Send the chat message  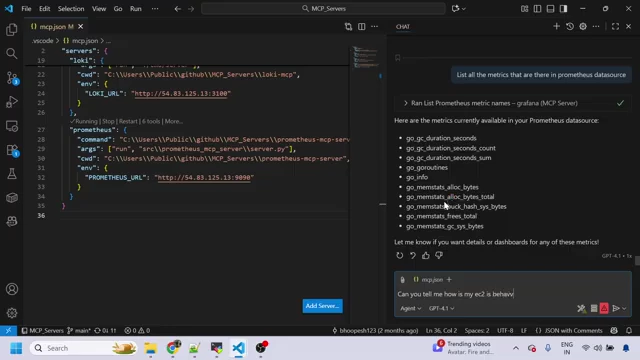pyautogui.click(x=616, y=309)
